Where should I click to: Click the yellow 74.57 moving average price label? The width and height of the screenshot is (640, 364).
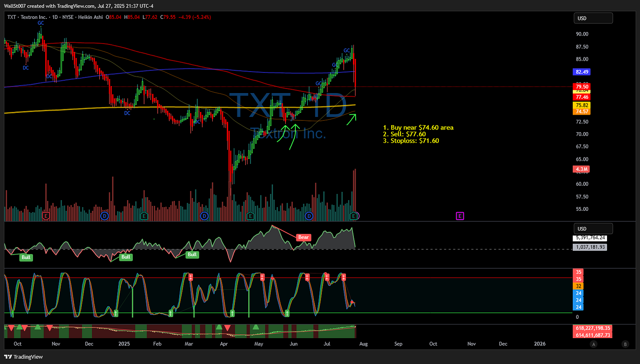pos(581,112)
